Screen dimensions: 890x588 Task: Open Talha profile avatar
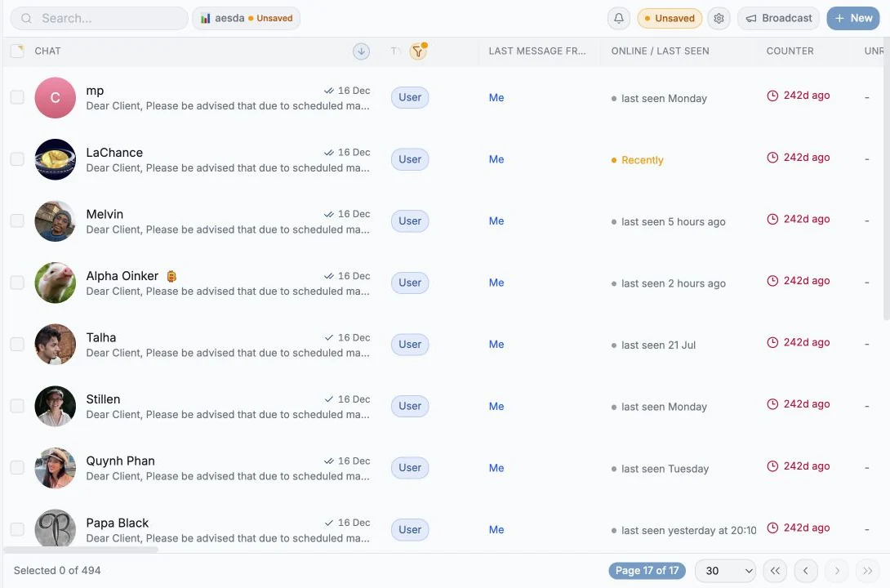click(x=55, y=345)
